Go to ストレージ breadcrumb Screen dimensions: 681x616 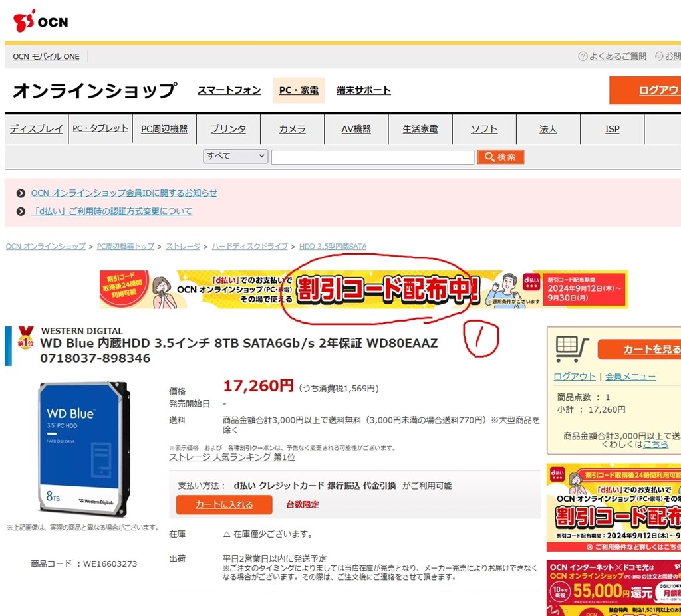pyautogui.click(x=183, y=246)
